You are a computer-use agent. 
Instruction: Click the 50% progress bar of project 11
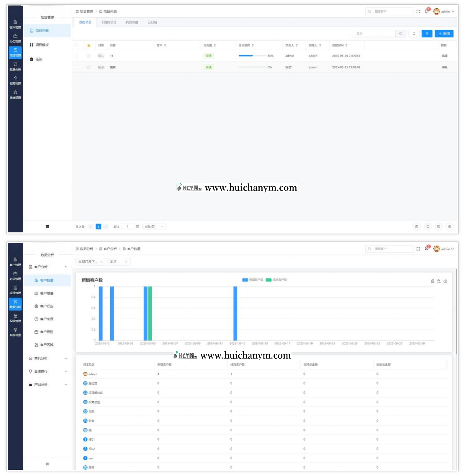coord(252,56)
